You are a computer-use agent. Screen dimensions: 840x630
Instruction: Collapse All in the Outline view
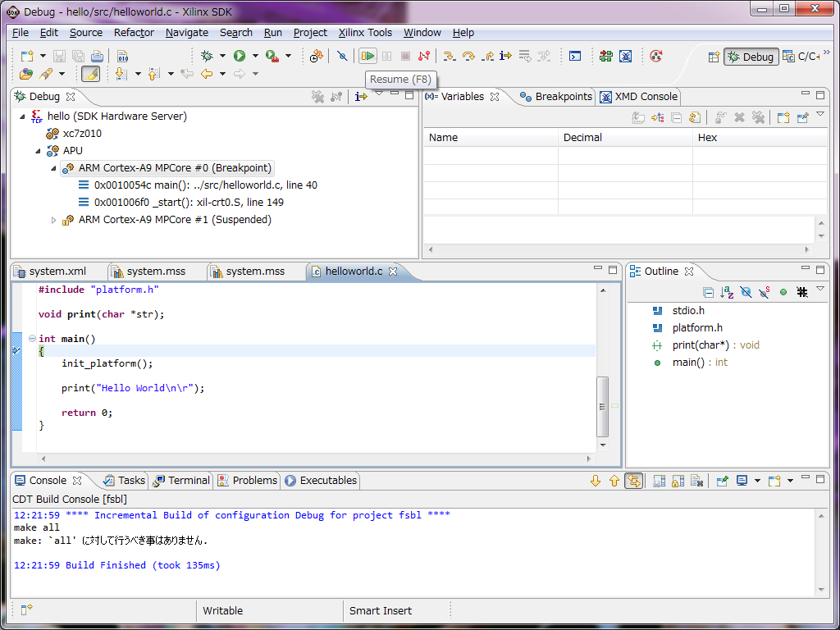click(708, 292)
